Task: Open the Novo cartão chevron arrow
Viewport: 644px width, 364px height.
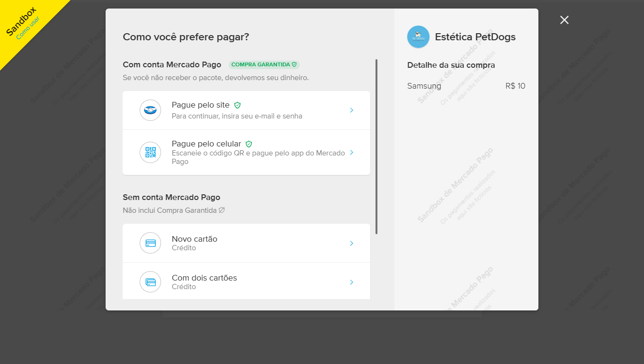Action: tap(352, 243)
